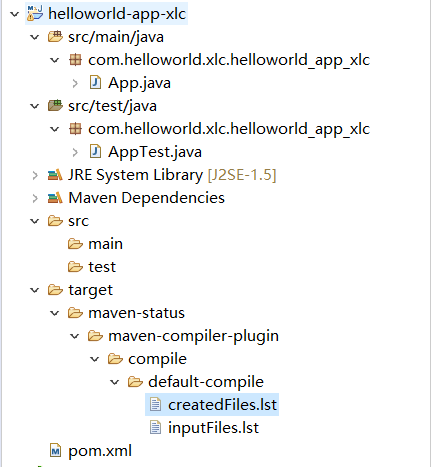Collapse the helloworld-app-xlc project node
Viewport: 431px width, 467px height.
point(14,14)
